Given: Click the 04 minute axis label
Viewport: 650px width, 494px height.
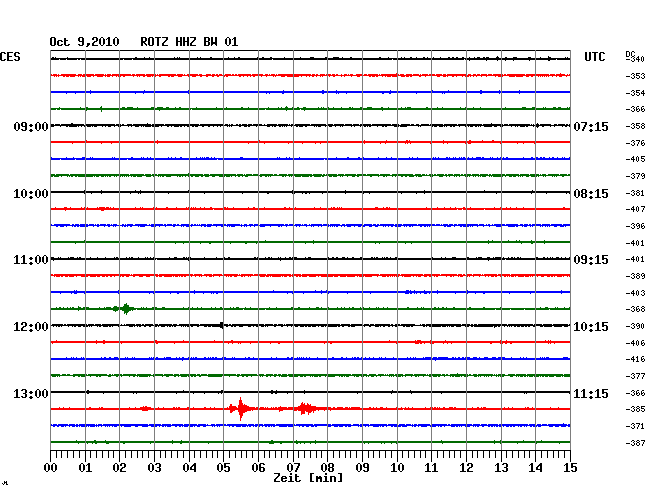Looking at the screenshot, I should click(189, 468).
